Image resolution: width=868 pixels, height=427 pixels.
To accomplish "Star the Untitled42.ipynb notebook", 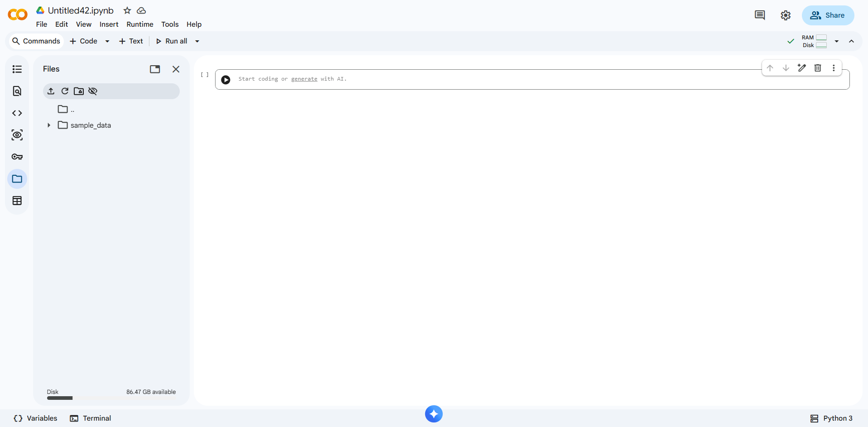I will (127, 10).
